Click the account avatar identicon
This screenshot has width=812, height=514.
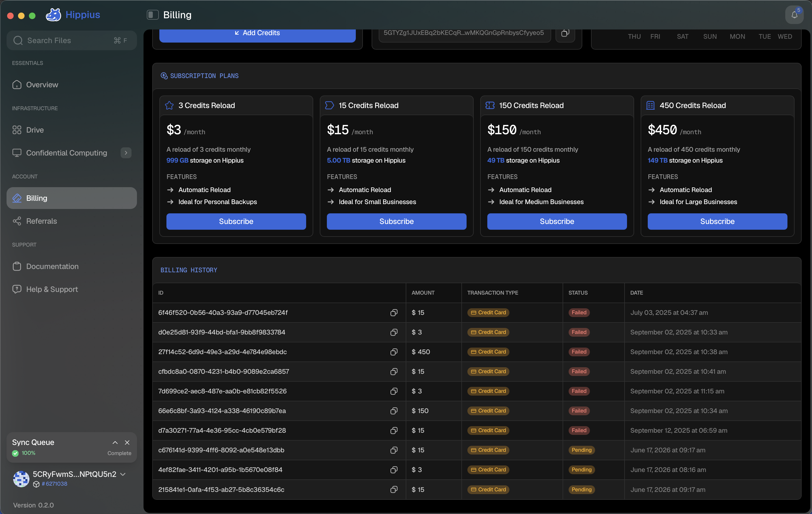tap(21, 479)
